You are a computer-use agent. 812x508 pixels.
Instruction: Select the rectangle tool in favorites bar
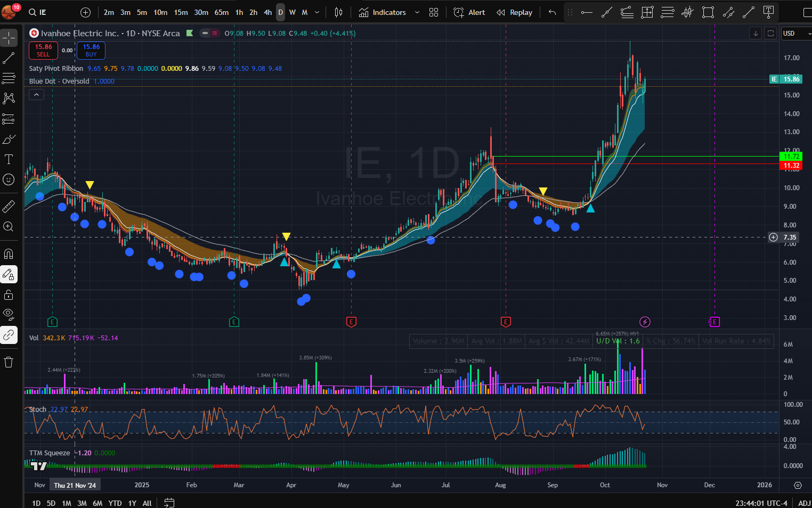pyautogui.click(x=708, y=12)
